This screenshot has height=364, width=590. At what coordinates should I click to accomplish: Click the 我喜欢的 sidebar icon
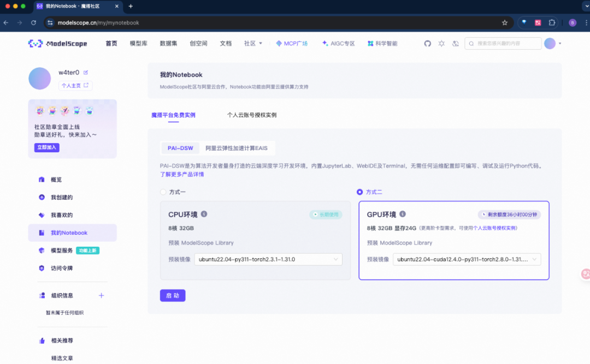click(x=42, y=215)
